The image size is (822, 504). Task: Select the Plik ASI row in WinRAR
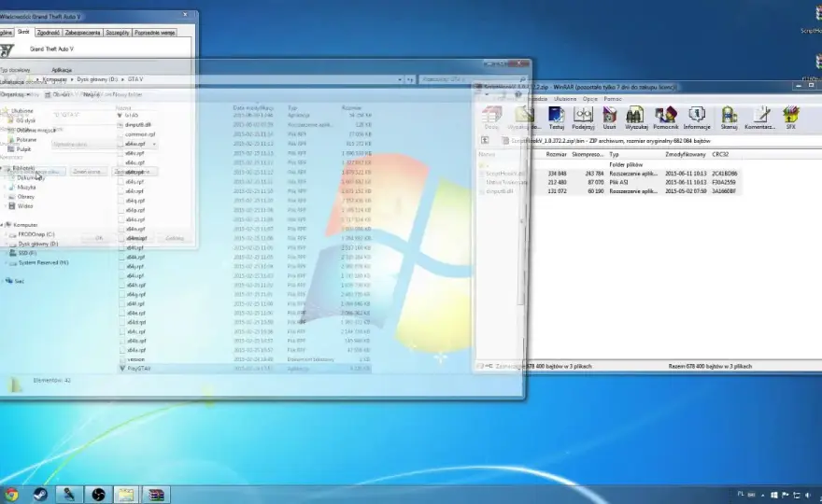608,182
